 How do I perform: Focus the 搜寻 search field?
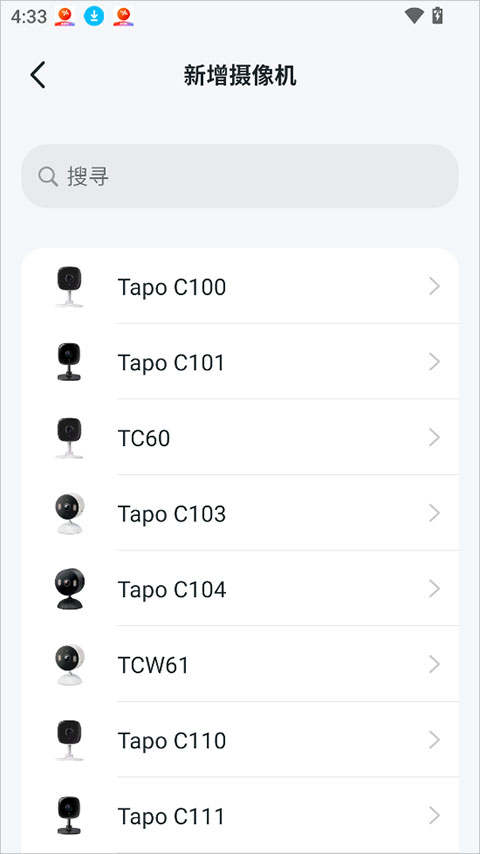coord(240,176)
